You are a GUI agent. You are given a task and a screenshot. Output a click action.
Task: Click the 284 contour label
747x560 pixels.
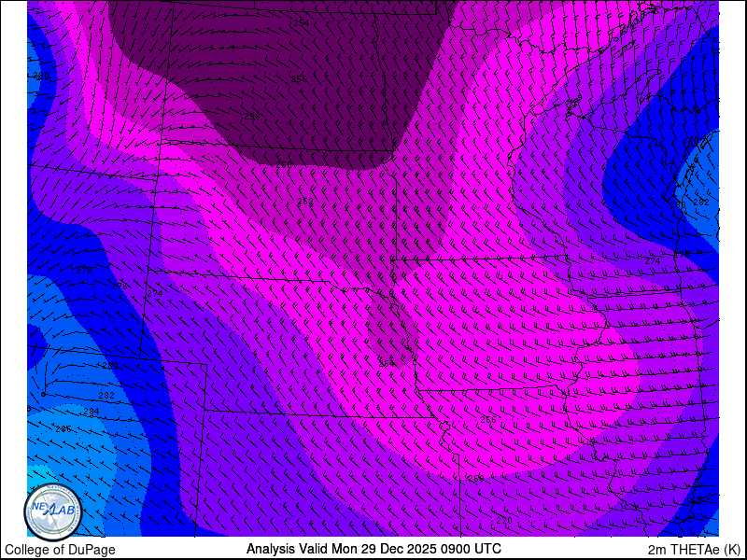coord(92,412)
